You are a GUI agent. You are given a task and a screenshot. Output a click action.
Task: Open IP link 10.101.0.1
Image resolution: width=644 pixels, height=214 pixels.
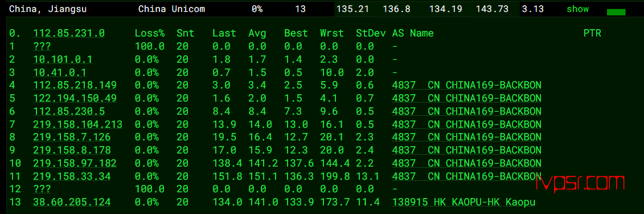pyautogui.click(x=63, y=60)
